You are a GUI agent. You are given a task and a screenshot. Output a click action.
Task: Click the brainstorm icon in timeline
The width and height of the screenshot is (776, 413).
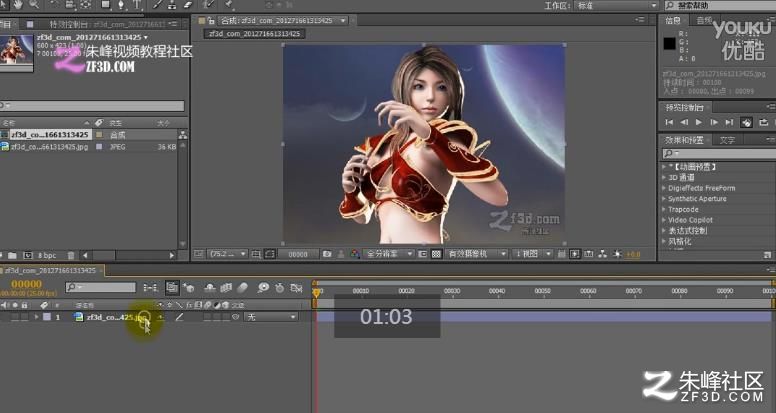tap(263, 287)
